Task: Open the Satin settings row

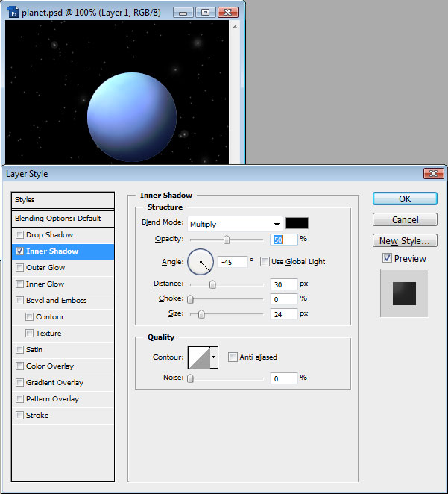Action: pyautogui.click(x=63, y=349)
